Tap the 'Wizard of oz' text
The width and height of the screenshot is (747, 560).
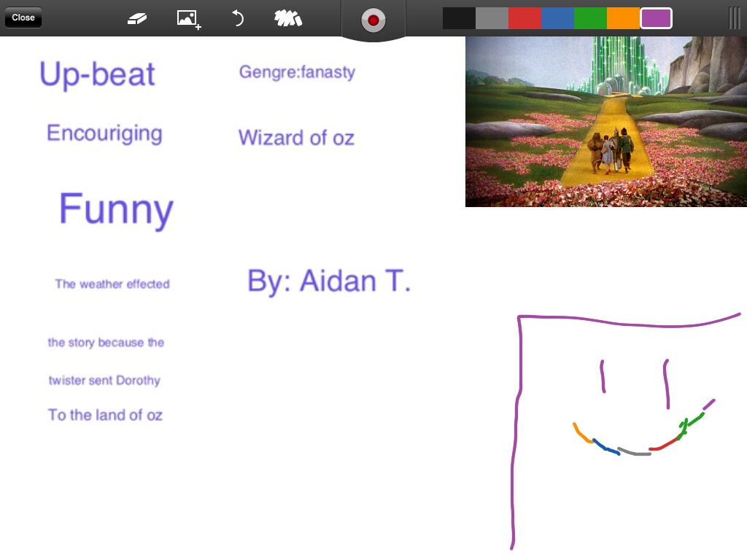(x=296, y=138)
